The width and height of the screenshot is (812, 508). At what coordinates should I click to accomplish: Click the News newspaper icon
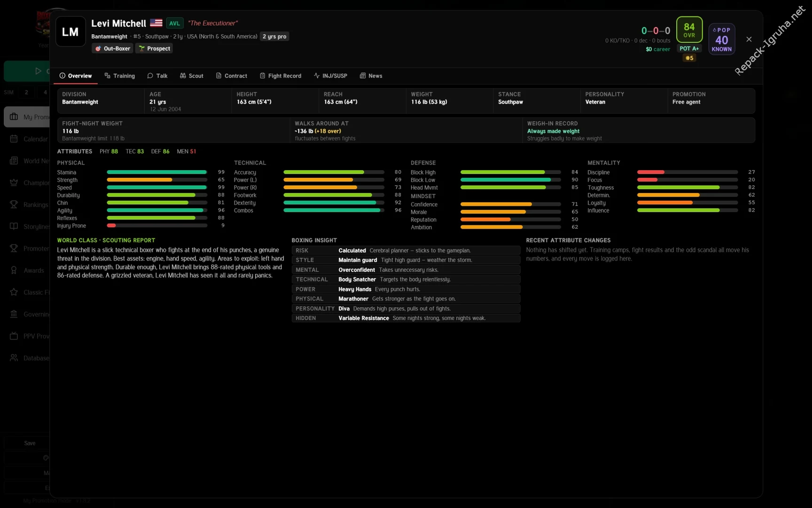[x=363, y=76]
